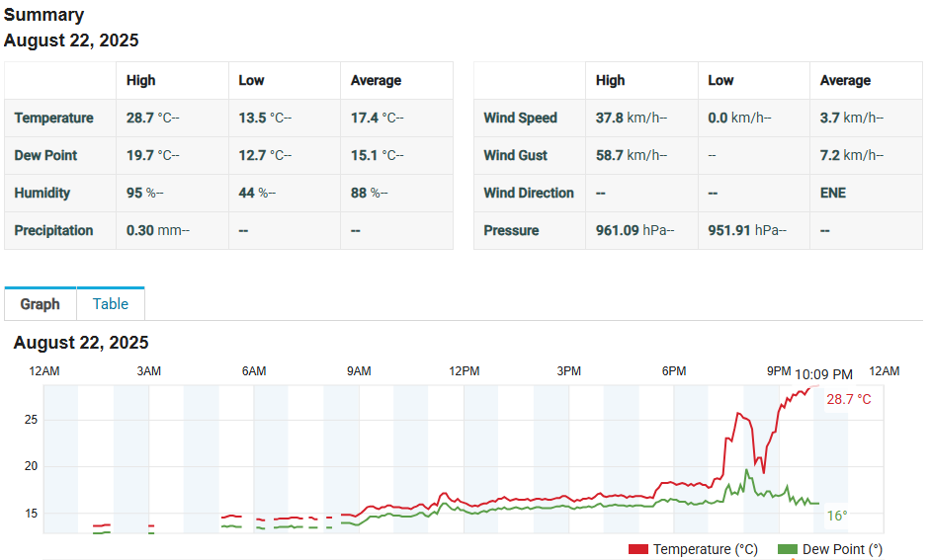Toggle the Temperature (°C) legend label
This screenshot has height=560, width=930.
click(x=705, y=549)
